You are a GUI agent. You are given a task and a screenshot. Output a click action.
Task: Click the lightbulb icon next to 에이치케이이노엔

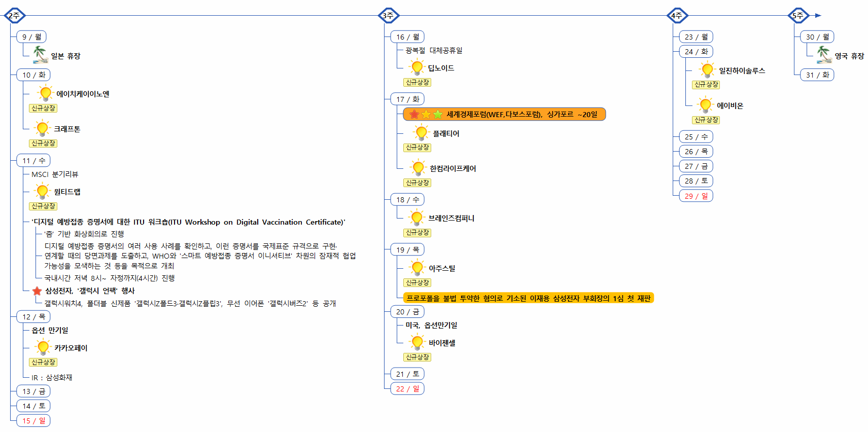[46, 93]
